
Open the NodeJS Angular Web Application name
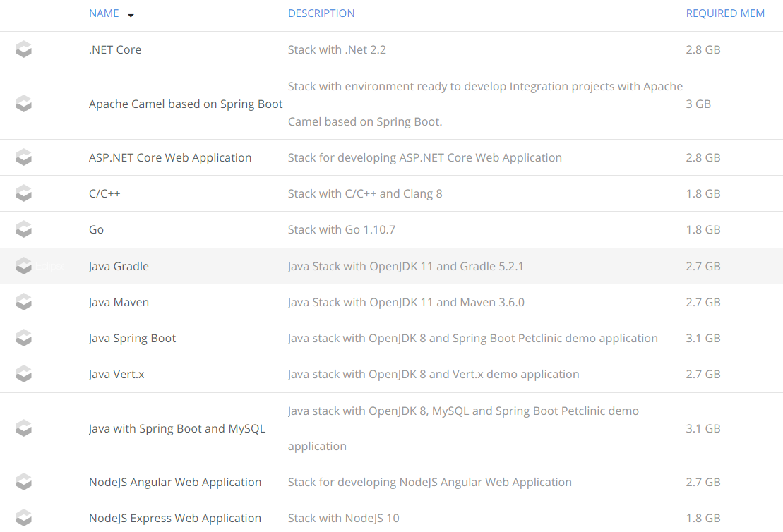point(175,483)
